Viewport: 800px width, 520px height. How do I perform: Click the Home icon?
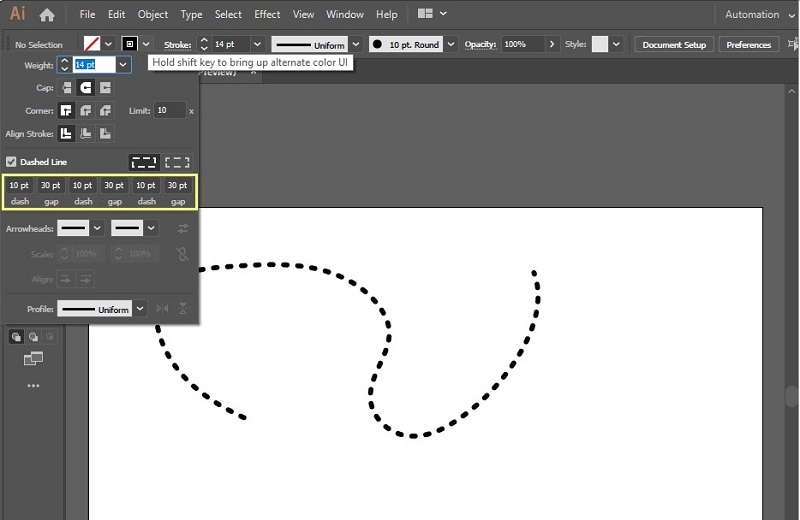(47, 15)
